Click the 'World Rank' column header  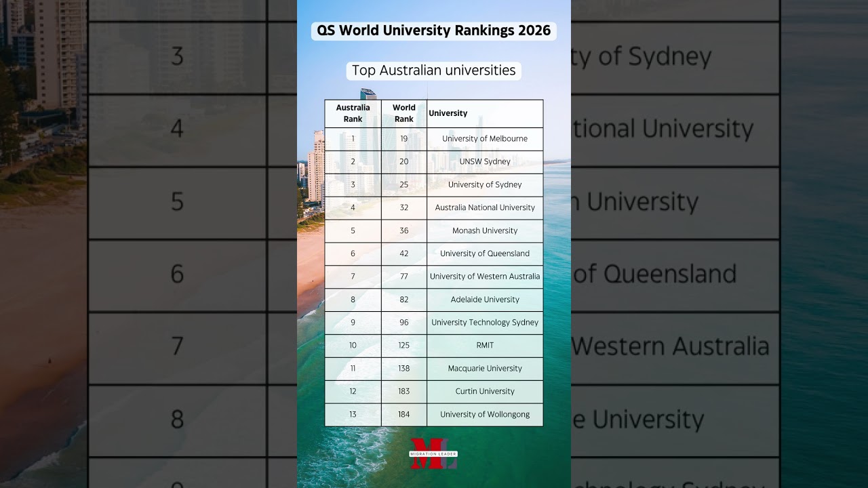(404, 113)
